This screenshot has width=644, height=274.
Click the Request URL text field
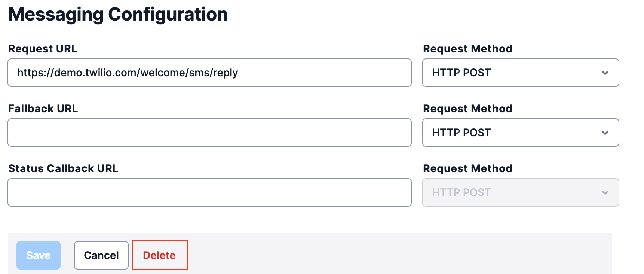[x=209, y=73]
